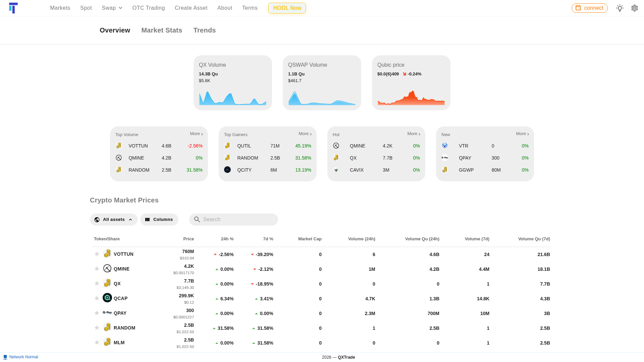The image size is (644, 362).
Task: Click the VTR icon in New card
Action: click(445, 145)
